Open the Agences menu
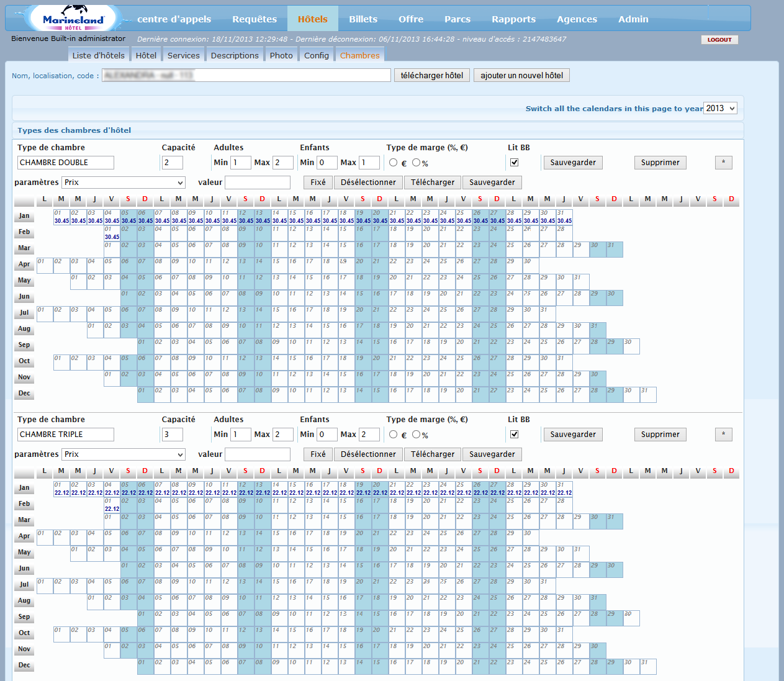Viewport: 784px width, 681px height. pos(577,19)
